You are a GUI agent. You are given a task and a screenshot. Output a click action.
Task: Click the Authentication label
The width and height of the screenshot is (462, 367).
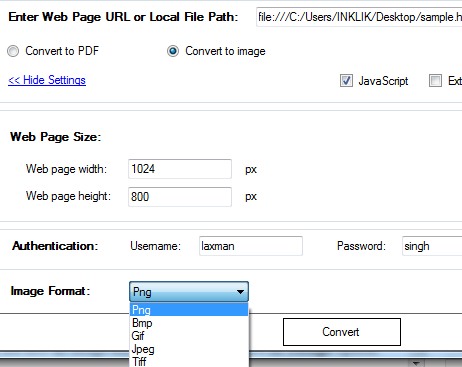55,246
